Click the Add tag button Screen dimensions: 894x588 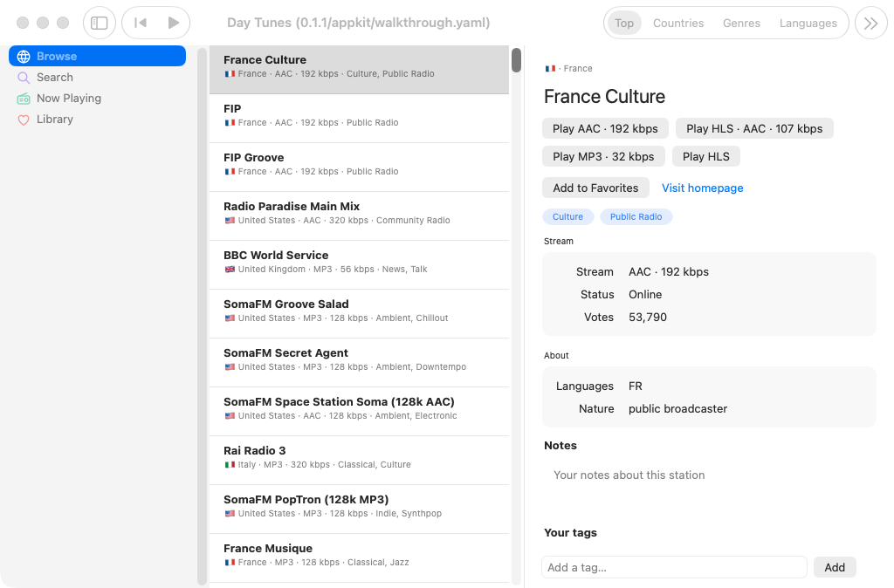click(835, 567)
